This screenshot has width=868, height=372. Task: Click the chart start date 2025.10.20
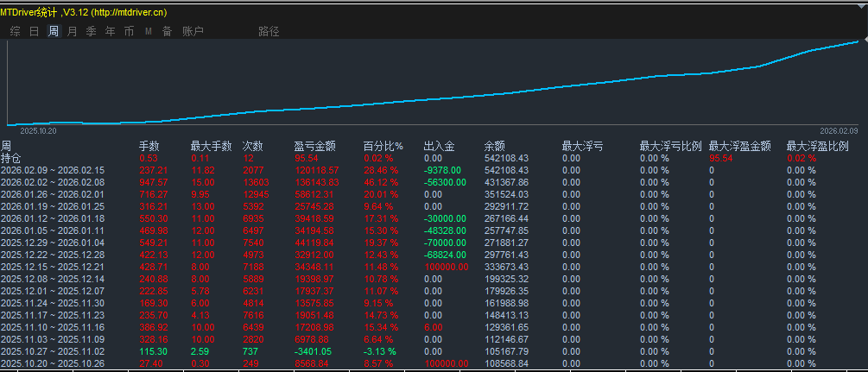pyautogui.click(x=38, y=131)
